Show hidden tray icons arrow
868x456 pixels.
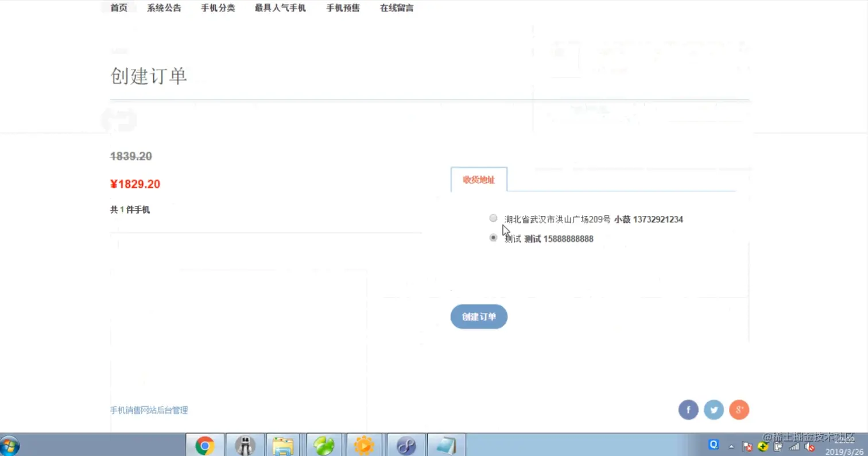tap(731, 447)
